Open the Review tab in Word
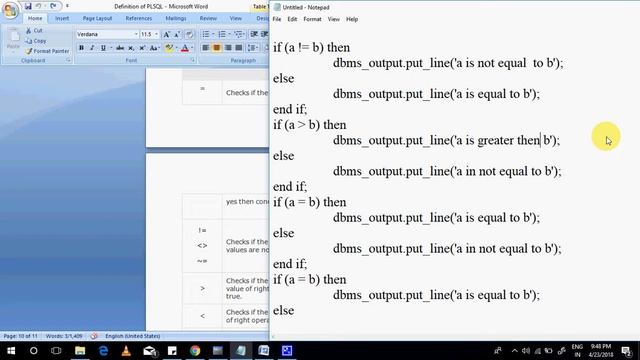The image size is (640, 360). click(208, 18)
